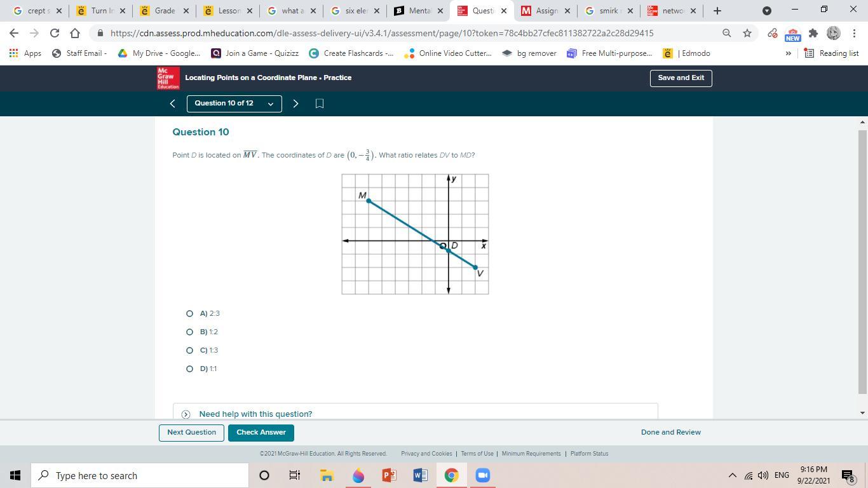The image size is (868, 488).
Task: Open the Reading list
Action: pyautogui.click(x=832, y=53)
